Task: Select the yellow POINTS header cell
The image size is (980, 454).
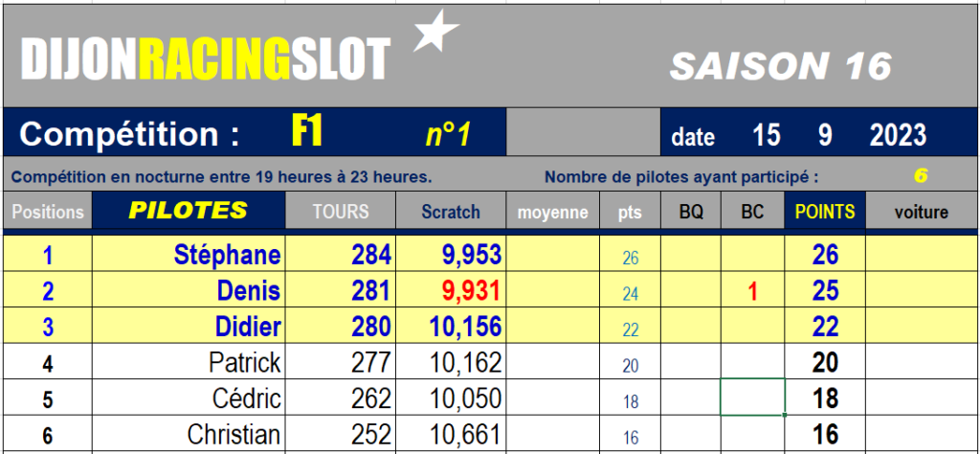Action: click(x=825, y=211)
